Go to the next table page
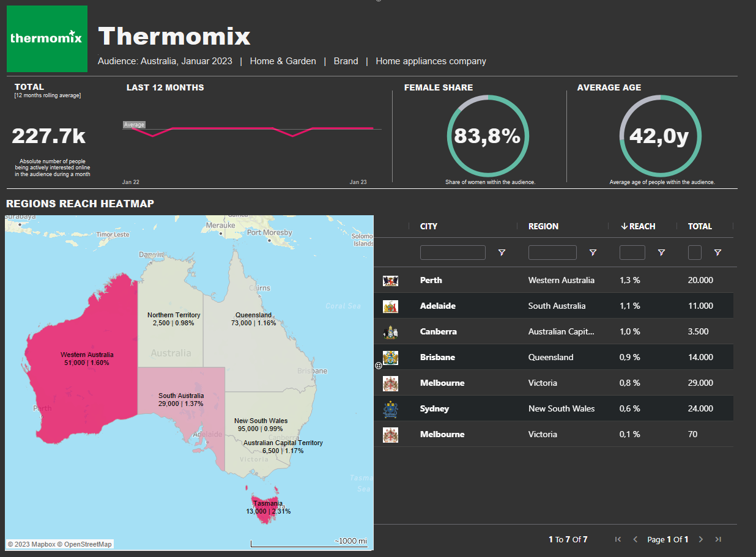The width and height of the screenshot is (756, 557). (x=701, y=539)
